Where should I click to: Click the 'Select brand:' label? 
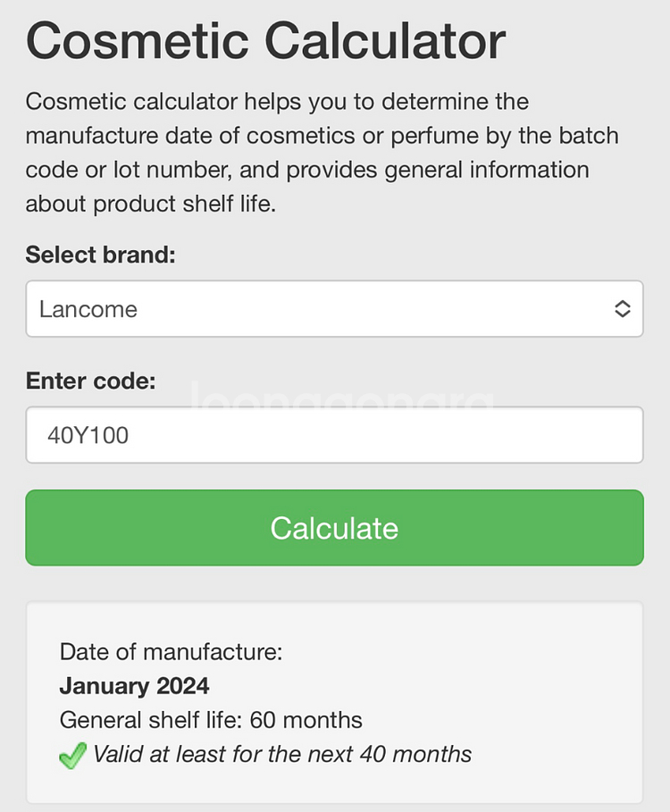click(101, 255)
